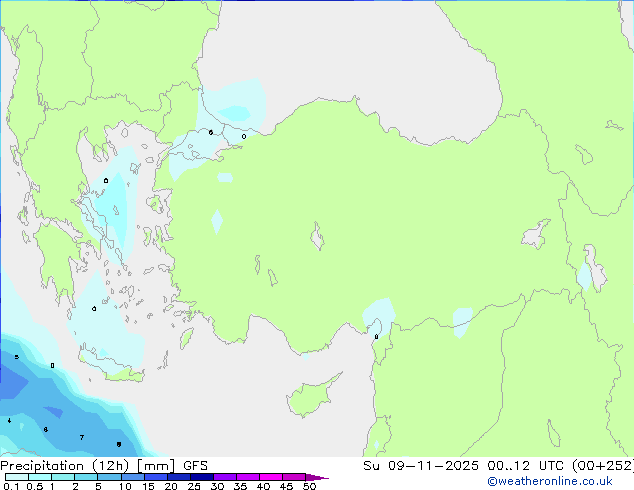Image resolution: width=634 pixels, height=490 pixels.
Task: Open the weatheronline.co.uk copyright link
Action: [x=550, y=481]
